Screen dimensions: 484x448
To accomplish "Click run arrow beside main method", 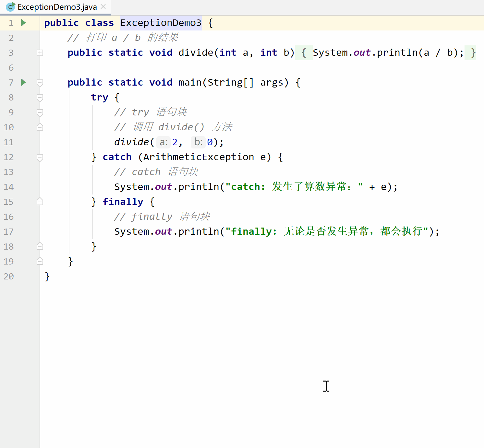I will tap(23, 82).
